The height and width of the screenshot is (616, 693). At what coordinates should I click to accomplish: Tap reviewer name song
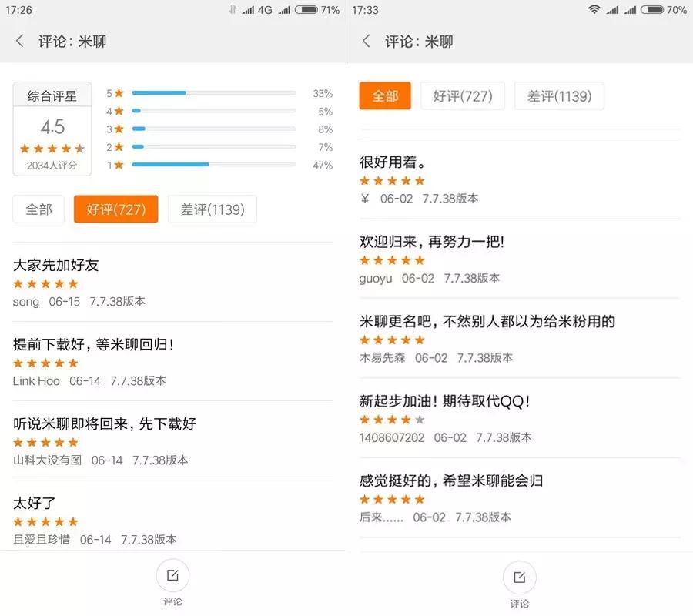26,302
